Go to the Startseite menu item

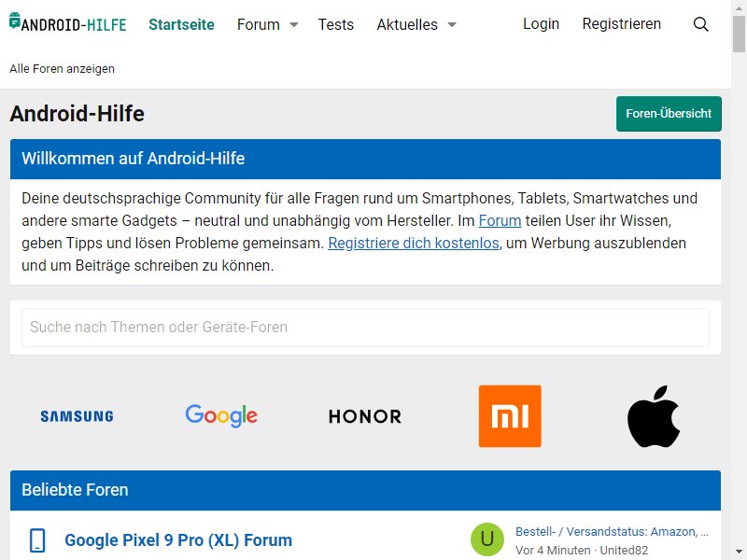coord(181,24)
